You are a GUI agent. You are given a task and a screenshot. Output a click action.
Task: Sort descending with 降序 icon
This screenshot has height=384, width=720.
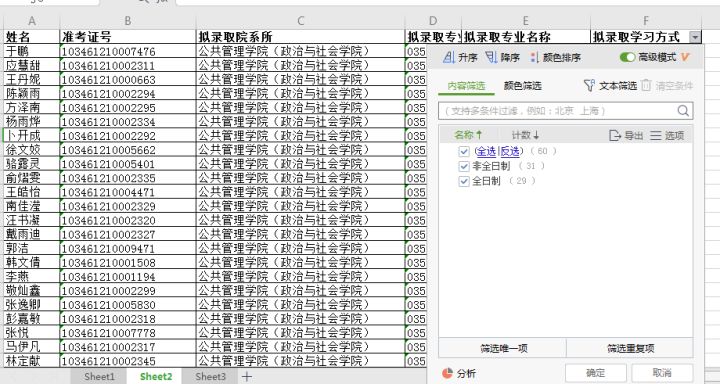tap(491, 57)
